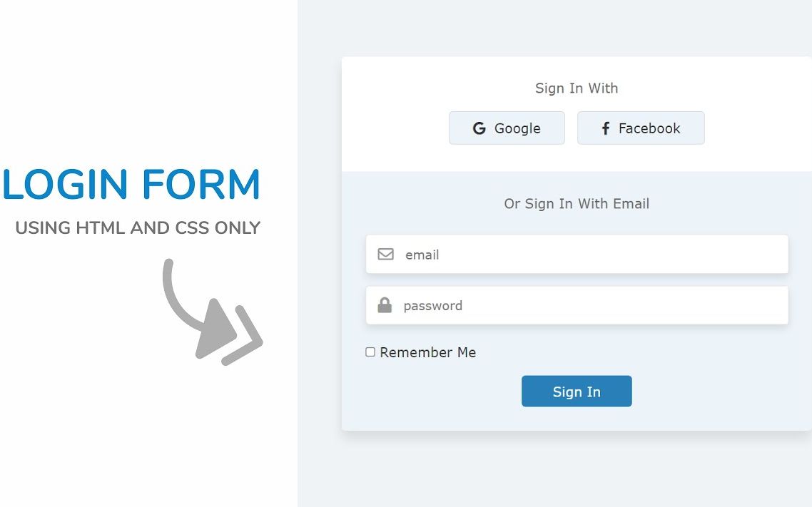Click the Sign In With heading
This screenshot has height=507, width=812.
pos(577,88)
